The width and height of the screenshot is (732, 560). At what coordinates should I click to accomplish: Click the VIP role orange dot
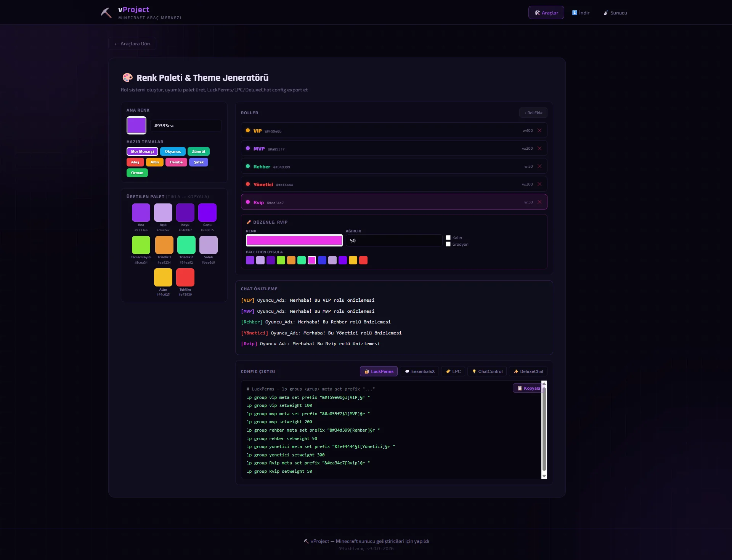click(x=248, y=130)
